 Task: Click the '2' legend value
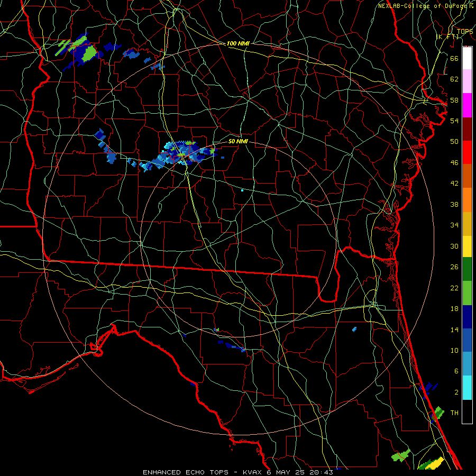(x=456, y=392)
